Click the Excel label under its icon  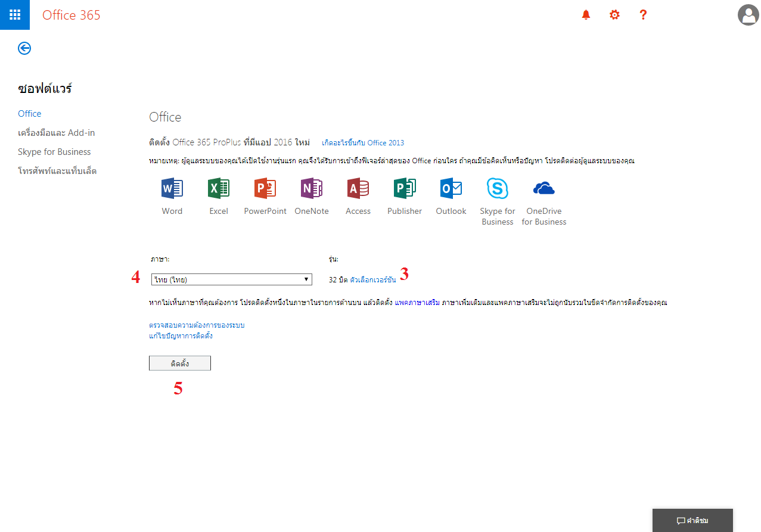point(219,211)
